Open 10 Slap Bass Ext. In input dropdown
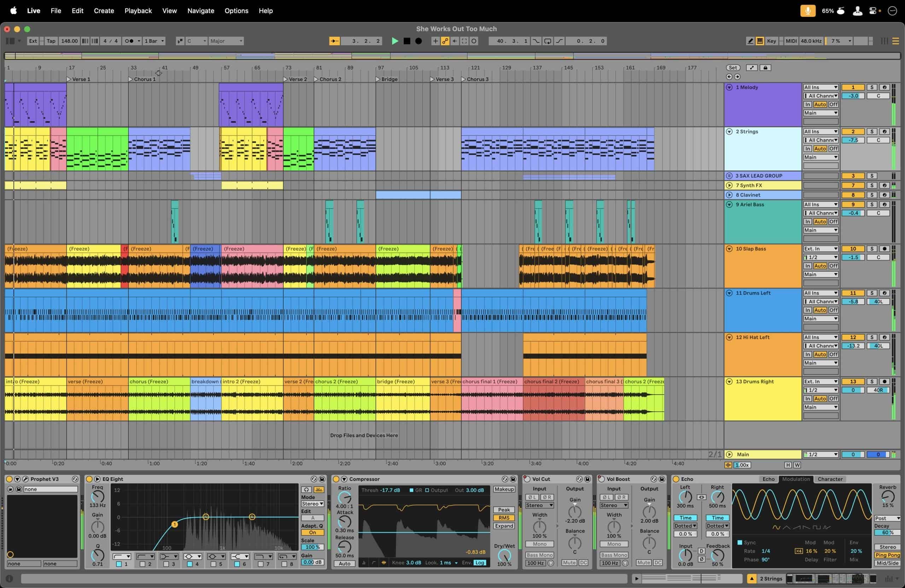The width and height of the screenshot is (905, 588). [x=821, y=249]
